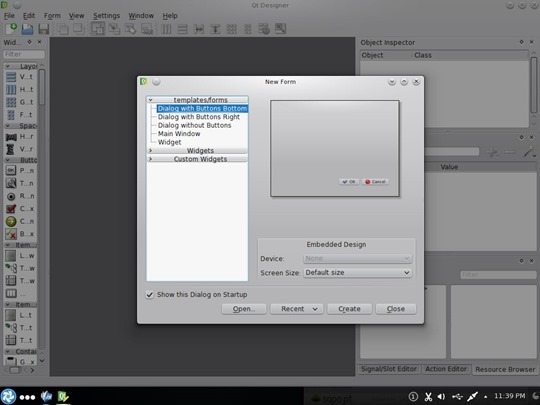Viewport: 540px width, 405px height.
Task: Select the Edit Widgets mode icon
Action: coord(98,29)
